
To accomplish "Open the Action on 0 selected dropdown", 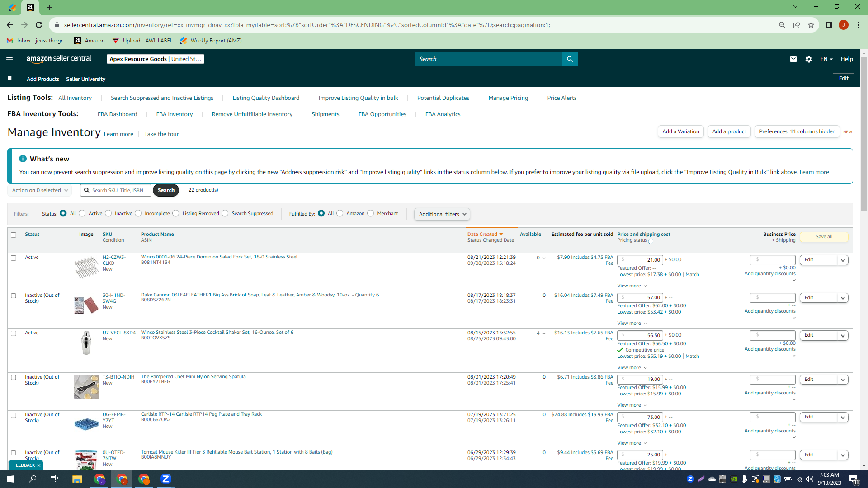I will [x=39, y=190].
